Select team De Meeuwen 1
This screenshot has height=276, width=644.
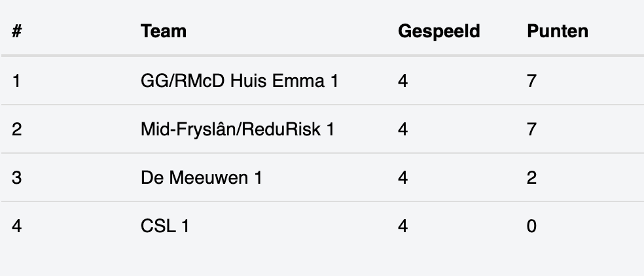click(x=202, y=178)
